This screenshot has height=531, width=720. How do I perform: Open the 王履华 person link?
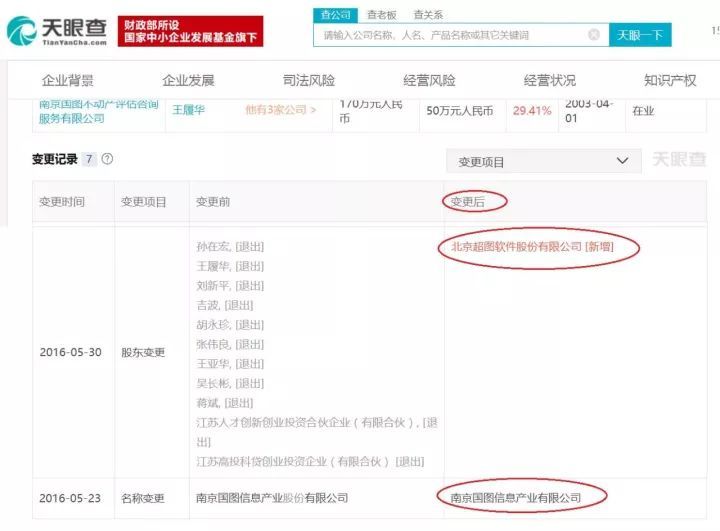point(188,110)
